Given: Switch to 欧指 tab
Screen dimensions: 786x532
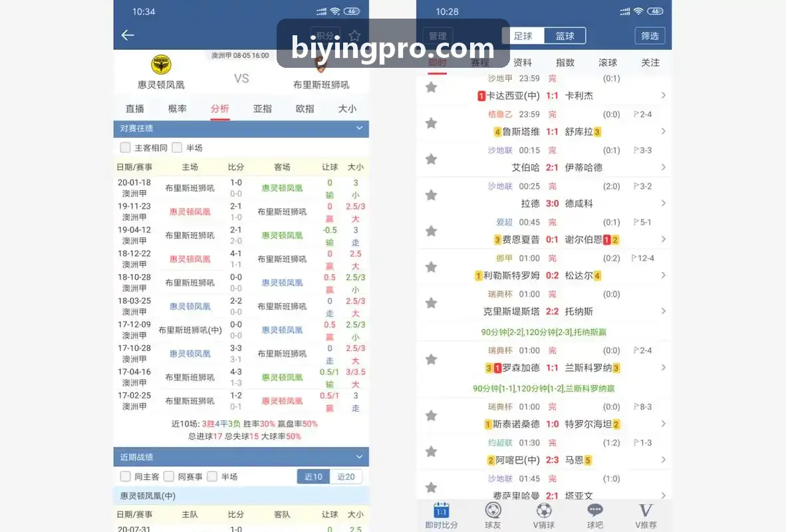Looking at the screenshot, I should tap(305, 109).
